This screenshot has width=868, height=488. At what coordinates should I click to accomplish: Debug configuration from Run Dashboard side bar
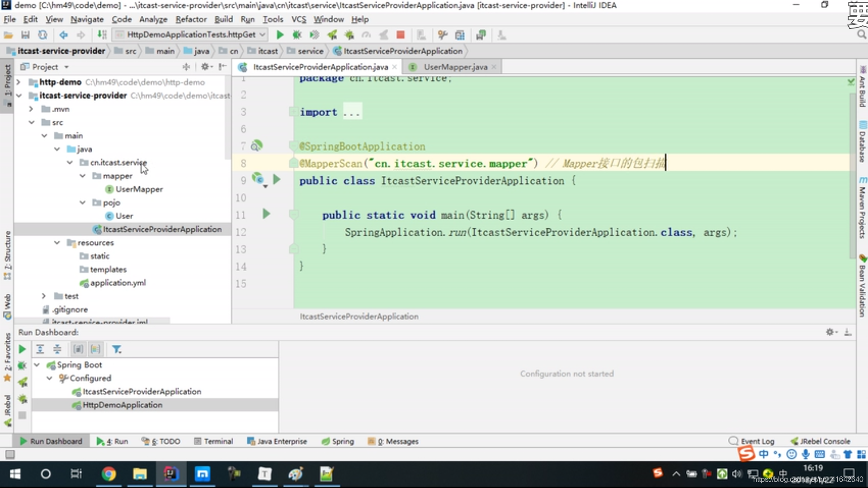(x=22, y=365)
